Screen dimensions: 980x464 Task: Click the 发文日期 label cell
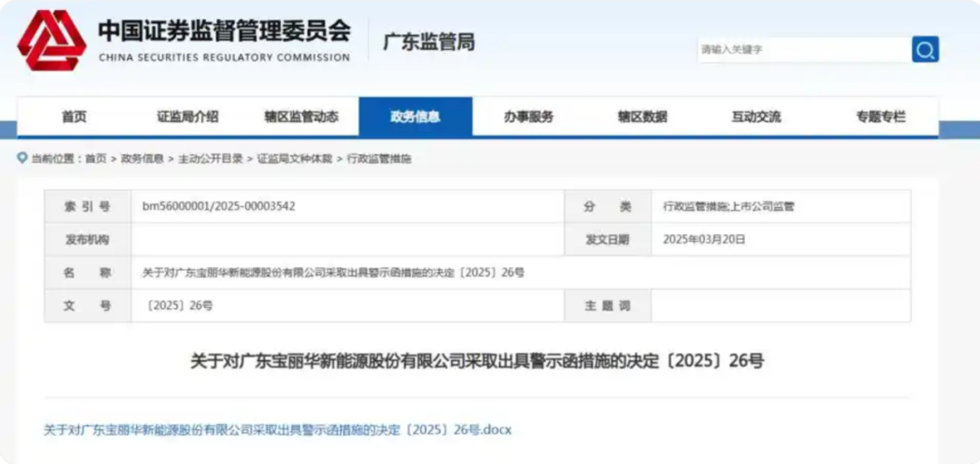(607, 240)
